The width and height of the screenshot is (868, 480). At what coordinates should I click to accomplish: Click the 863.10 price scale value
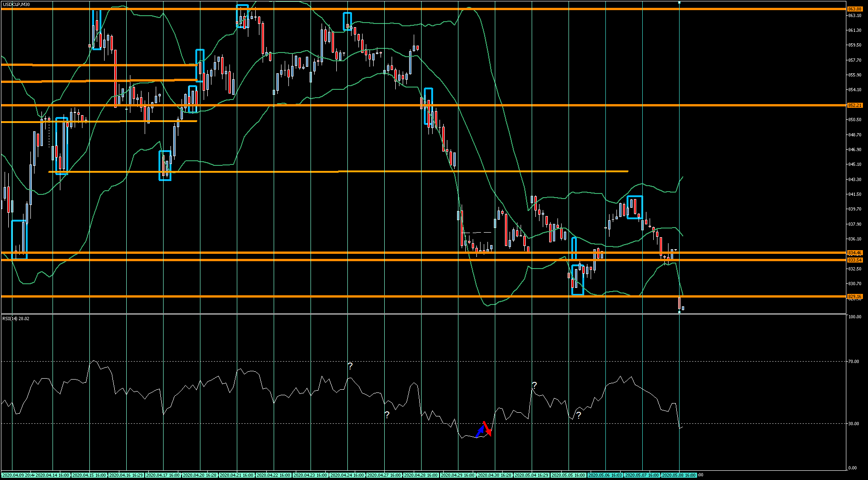pos(855,15)
